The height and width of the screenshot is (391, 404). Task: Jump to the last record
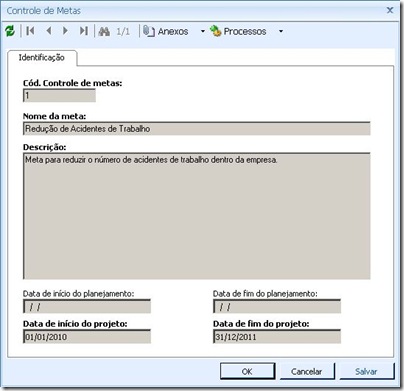pyautogui.click(x=84, y=31)
